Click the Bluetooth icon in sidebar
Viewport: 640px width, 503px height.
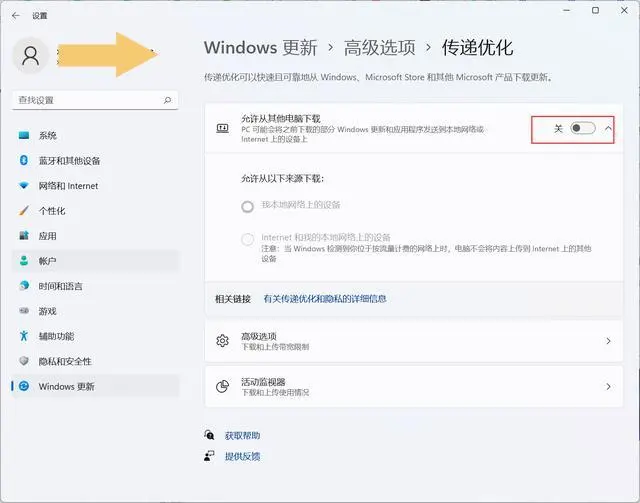[x=24, y=160]
